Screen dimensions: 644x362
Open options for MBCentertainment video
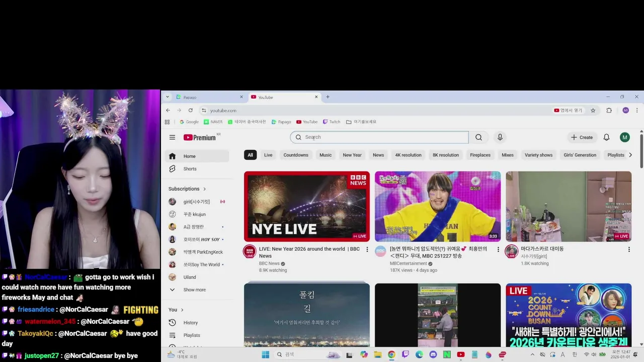(x=498, y=249)
